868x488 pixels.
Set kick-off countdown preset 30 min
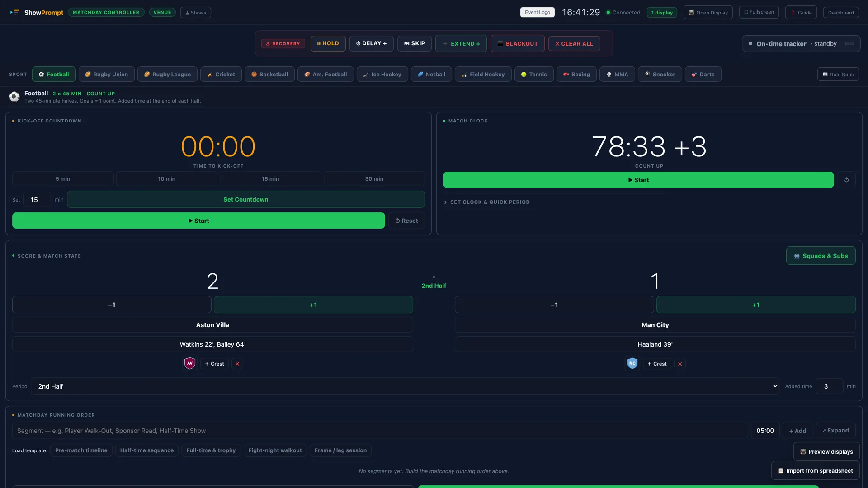pyautogui.click(x=374, y=179)
